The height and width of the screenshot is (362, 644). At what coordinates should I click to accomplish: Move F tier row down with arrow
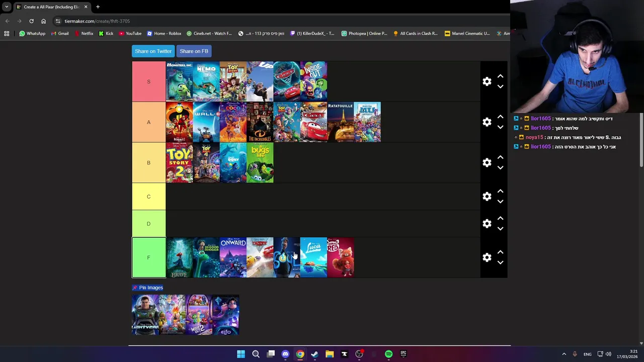click(500, 262)
